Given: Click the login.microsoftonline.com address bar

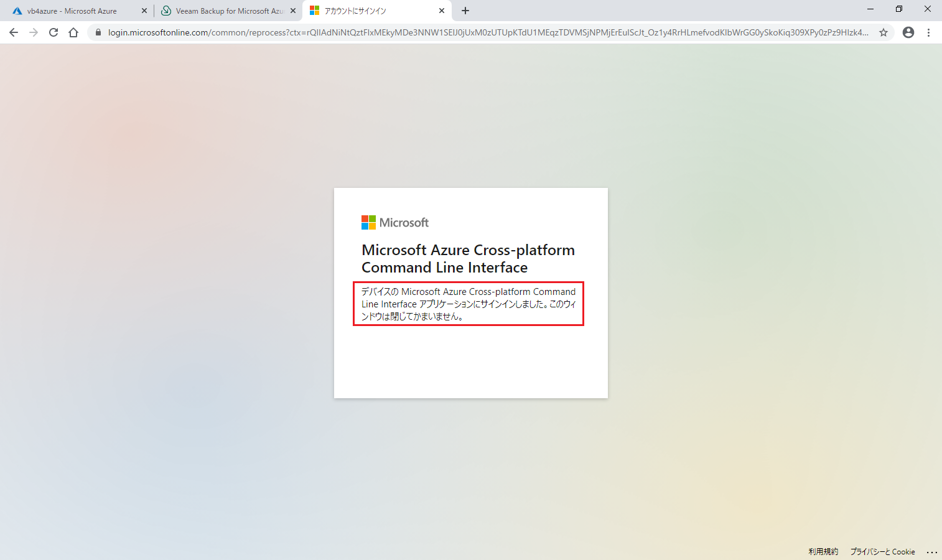Looking at the screenshot, I should 488,32.
